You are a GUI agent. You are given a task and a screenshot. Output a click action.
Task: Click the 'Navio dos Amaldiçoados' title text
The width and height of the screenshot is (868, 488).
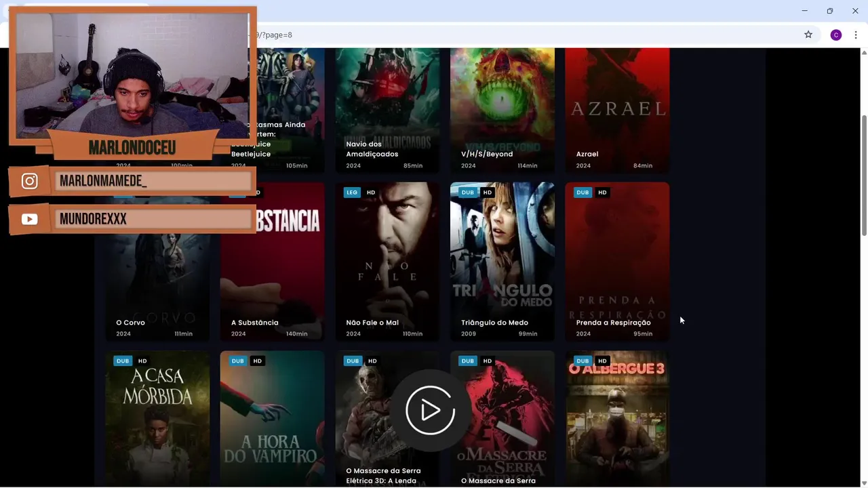pyautogui.click(x=372, y=149)
